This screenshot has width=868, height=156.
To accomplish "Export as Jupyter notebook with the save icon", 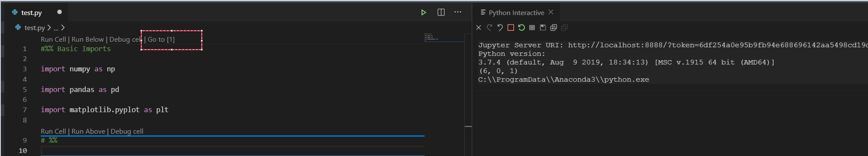I will [x=543, y=28].
